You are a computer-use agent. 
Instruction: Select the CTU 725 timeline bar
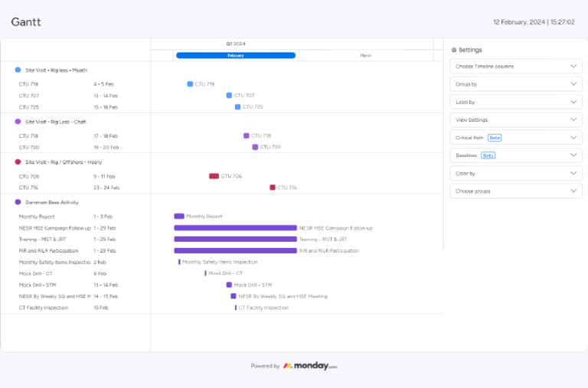(238, 107)
